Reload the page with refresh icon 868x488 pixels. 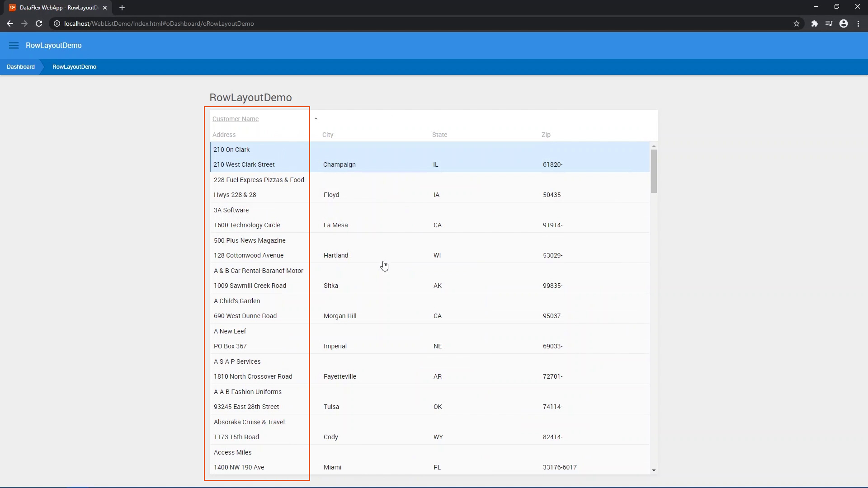(39, 23)
